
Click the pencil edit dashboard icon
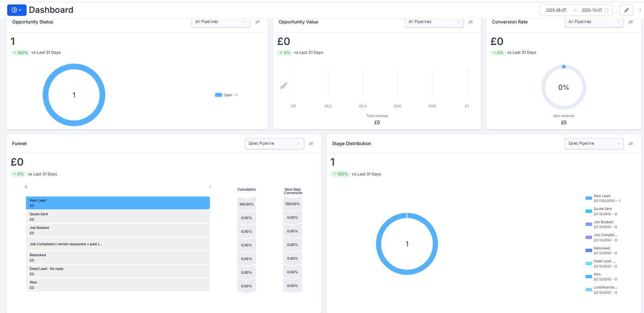(626, 10)
